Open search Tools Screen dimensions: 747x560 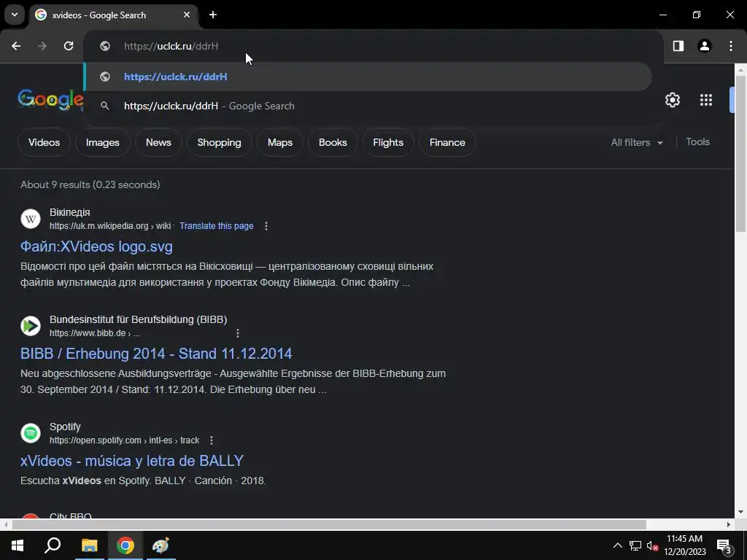(697, 142)
